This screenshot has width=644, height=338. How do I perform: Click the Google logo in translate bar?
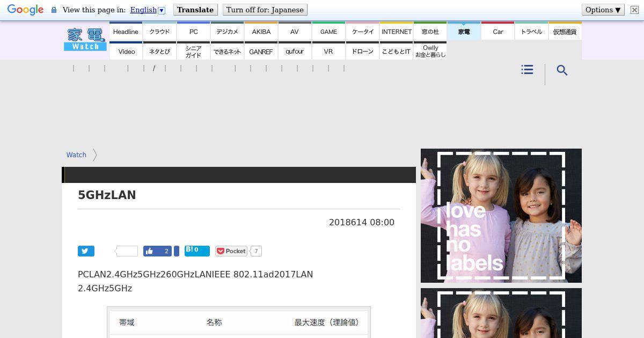[25, 10]
